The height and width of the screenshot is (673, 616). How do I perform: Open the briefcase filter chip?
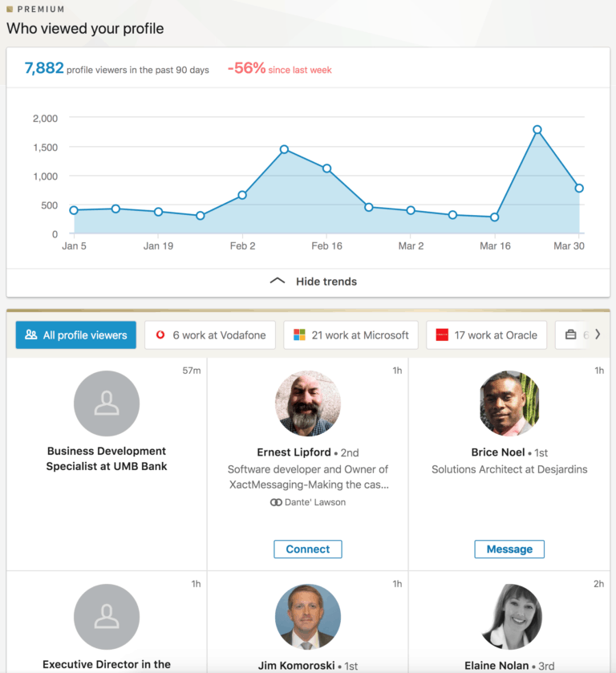point(571,334)
